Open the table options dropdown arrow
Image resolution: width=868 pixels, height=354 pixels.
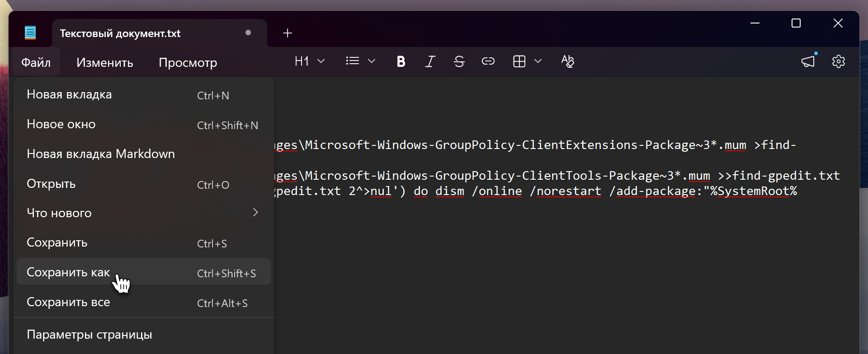coord(538,61)
